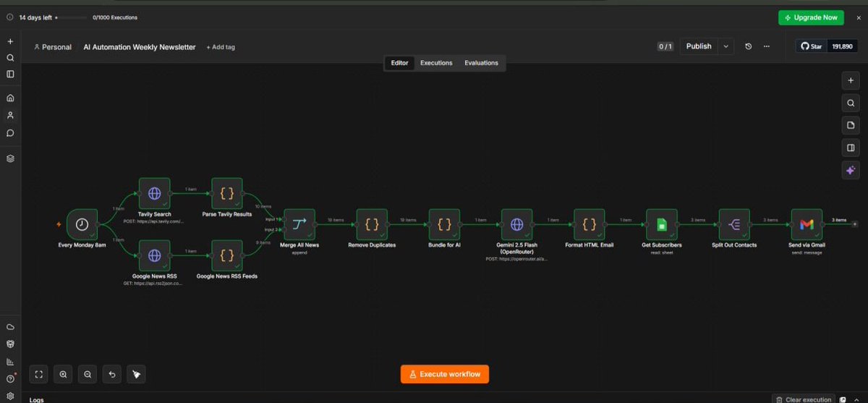Select the Google News RSS Feeds code node
Viewport: 868px width, 403px height.
click(227, 255)
